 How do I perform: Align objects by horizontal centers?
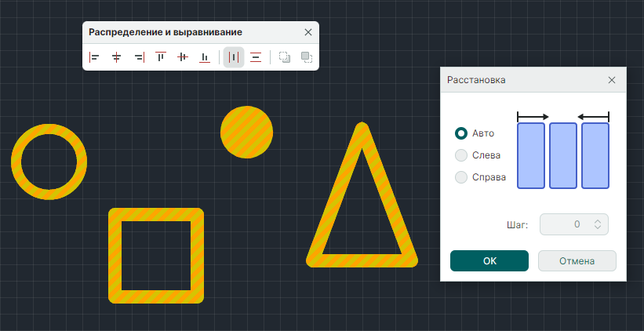click(116, 57)
